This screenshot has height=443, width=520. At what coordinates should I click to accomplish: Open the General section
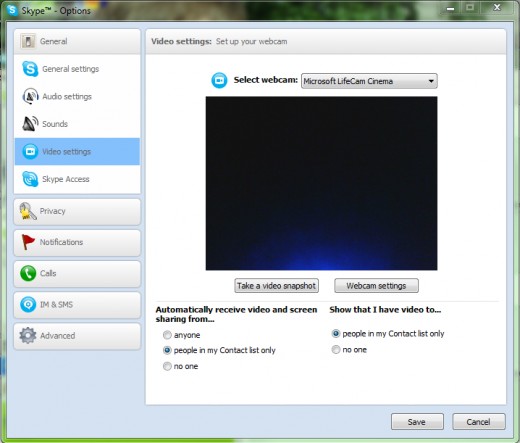pyautogui.click(x=77, y=41)
